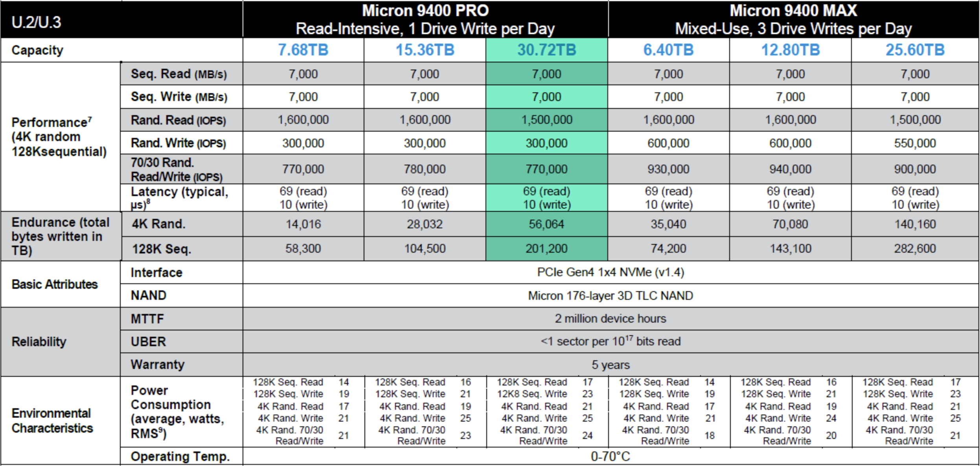
Task: Click the Environmental Characteristics group label
Action: [52, 421]
